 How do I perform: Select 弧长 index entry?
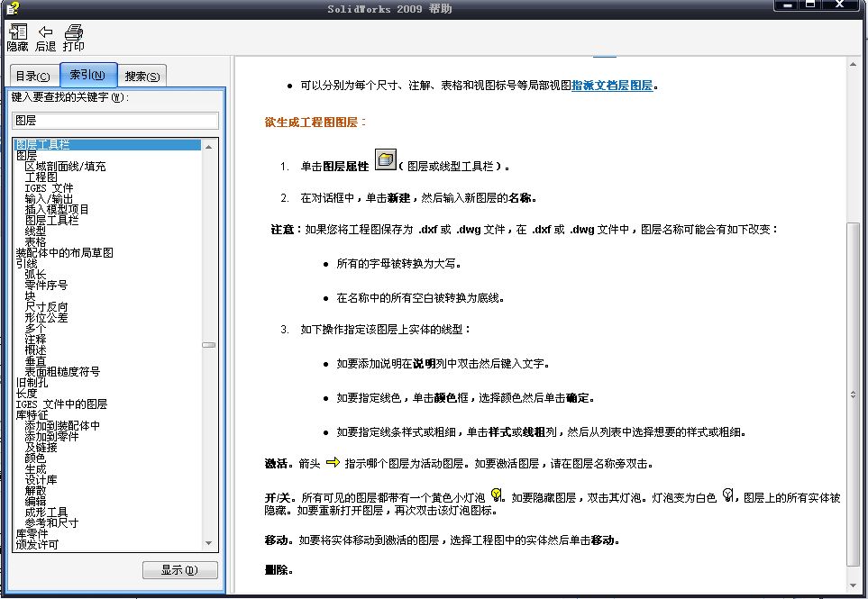click(35, 275)
